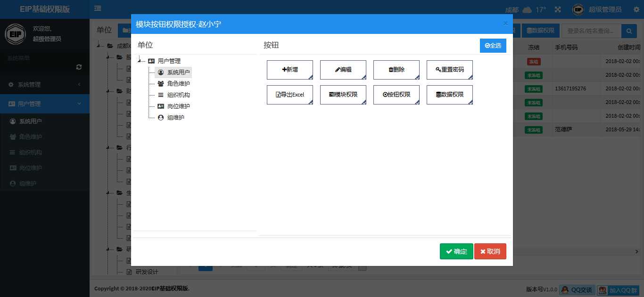The height and width of the screenshot is (297, 644).
Task: Click the 登录名/姓名查询 search field
Action: tap(592, 31)
